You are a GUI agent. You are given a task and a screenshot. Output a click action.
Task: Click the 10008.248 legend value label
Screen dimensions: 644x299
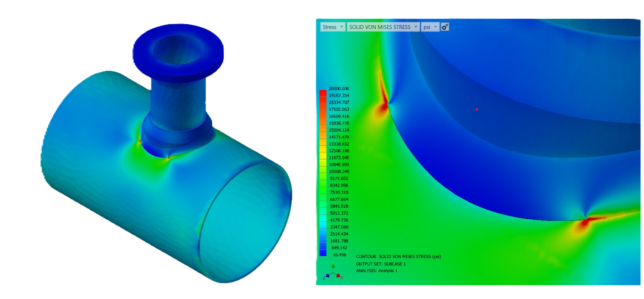point(339,172)
